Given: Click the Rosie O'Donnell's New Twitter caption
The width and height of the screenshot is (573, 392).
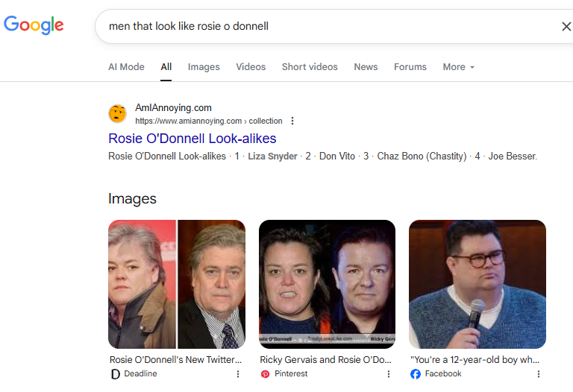Looking at the screenshot, I should (x=176, y=359).
